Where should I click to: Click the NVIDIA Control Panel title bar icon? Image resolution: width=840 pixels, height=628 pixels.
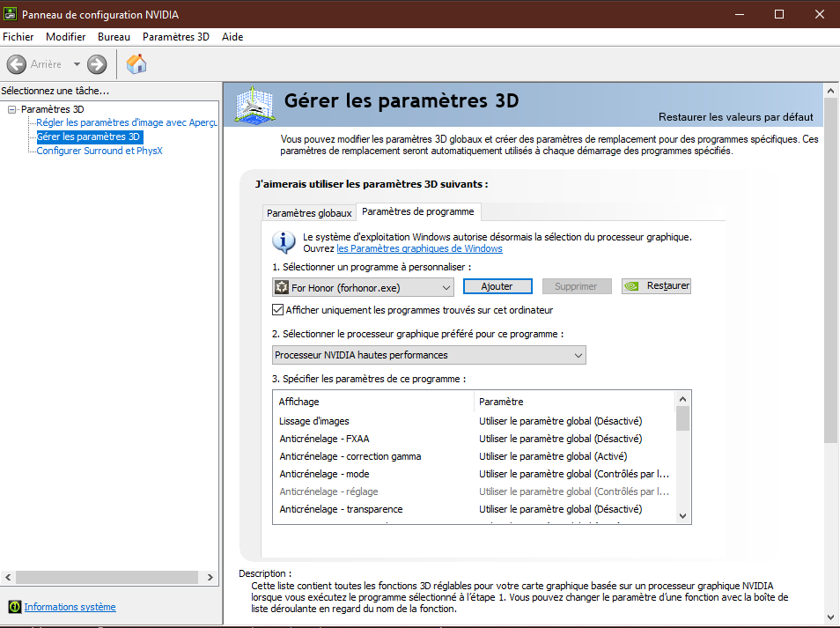tap(10, 14)
